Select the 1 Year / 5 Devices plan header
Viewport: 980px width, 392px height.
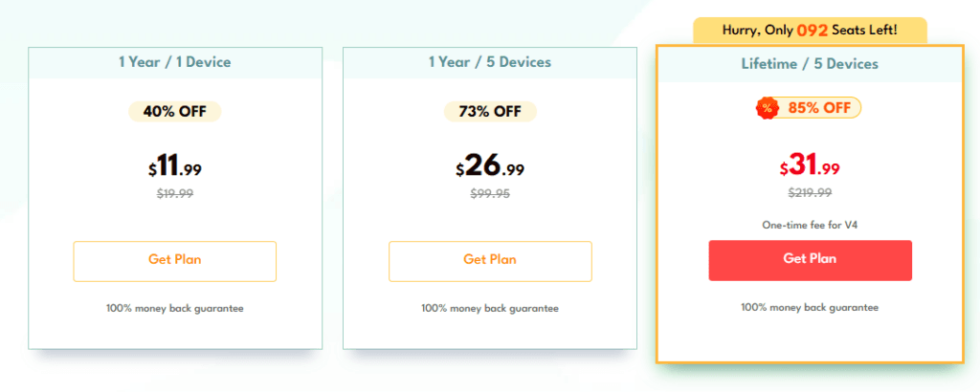pos(490,63)
